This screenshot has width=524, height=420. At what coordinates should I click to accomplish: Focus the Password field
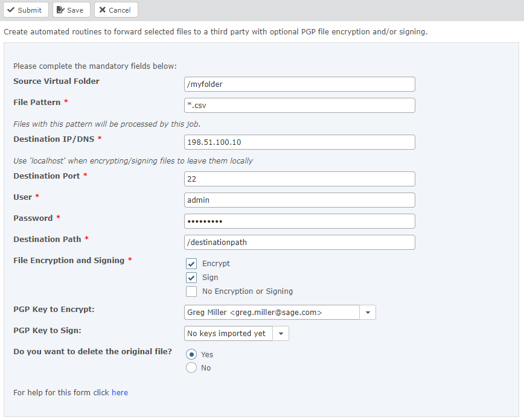point(299,221)
